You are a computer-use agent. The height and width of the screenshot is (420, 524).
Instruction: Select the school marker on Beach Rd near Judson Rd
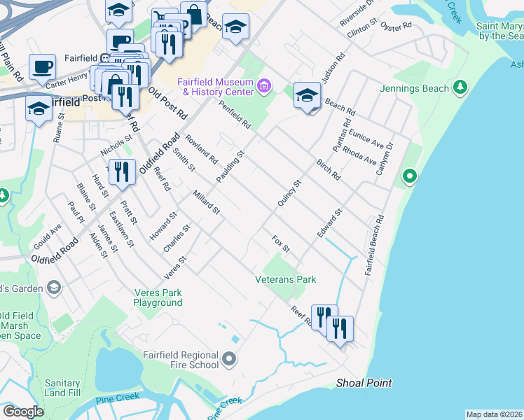point(307,96)
